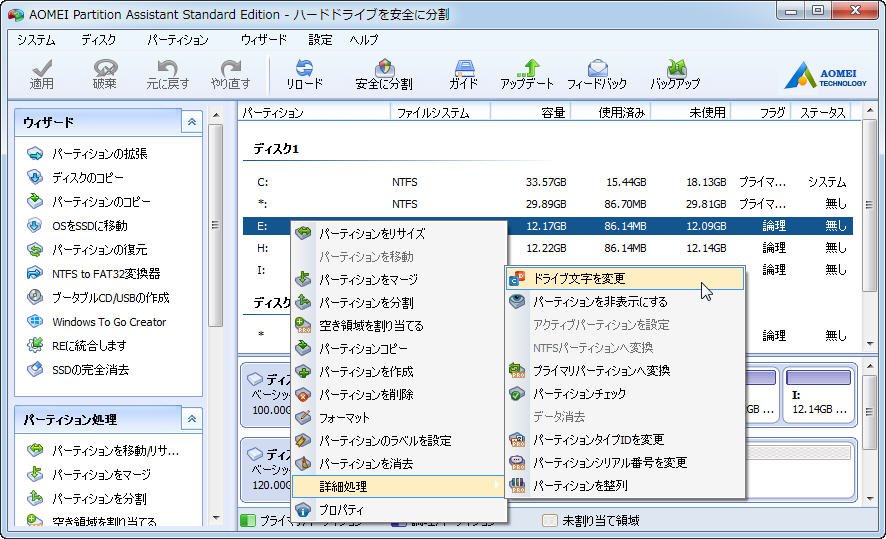The width and height of the screenshot is (886, 539).
Task: Collapse the パーティション処理 sidebar panel
Action: pyautogui.click(x=192, y=419)
